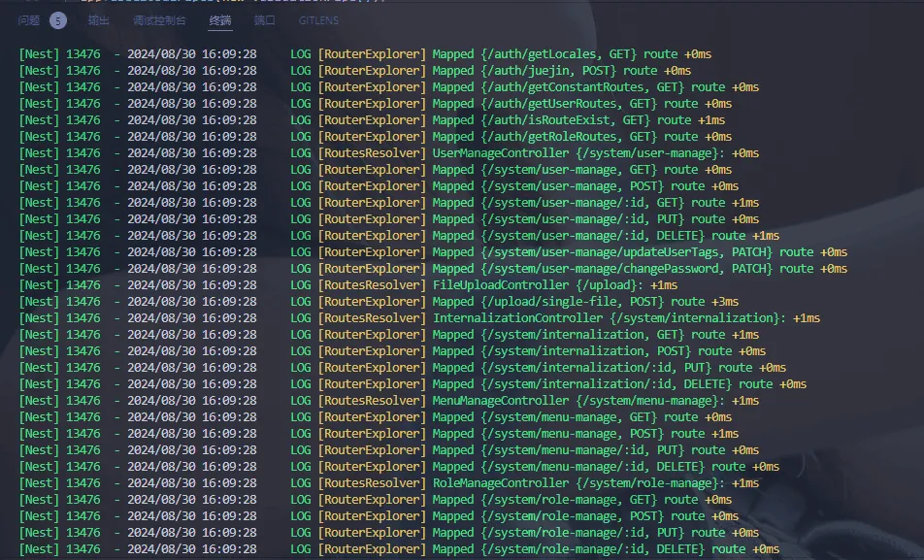Screen dimensions: 924x560
Task: Open the 输出 panel tab
Action: click(98, 20)
